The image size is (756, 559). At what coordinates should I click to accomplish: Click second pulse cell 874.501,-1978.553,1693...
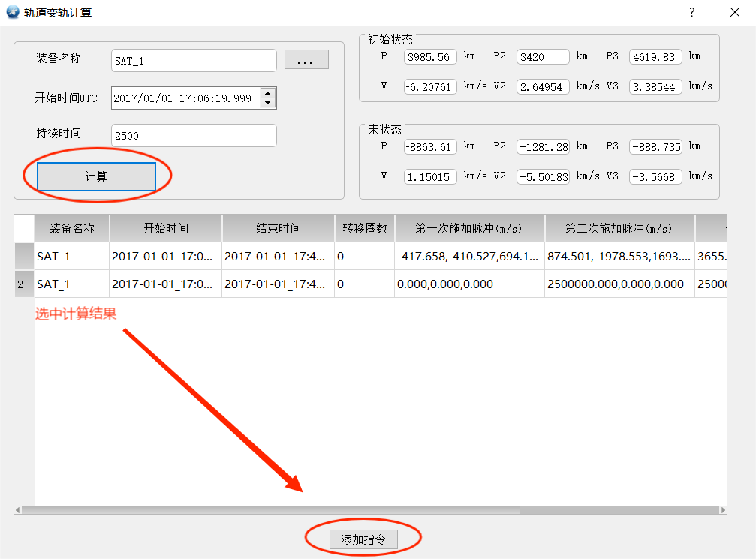pos(619,257)
